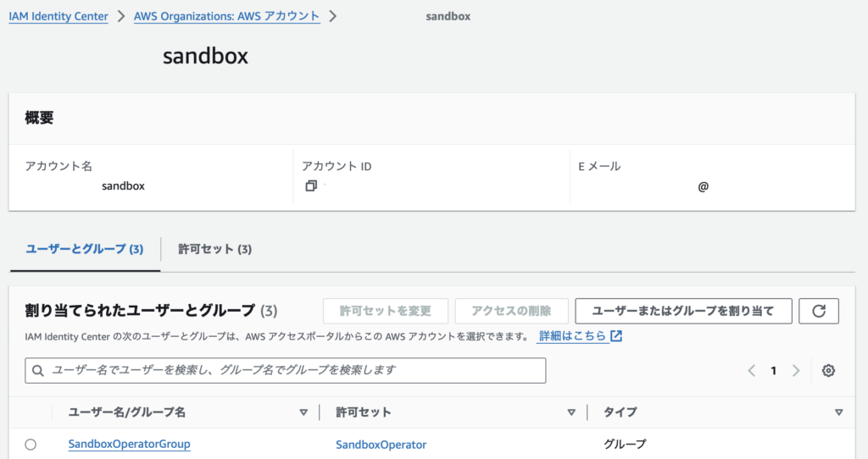
Task: Sort by 許可セット column arrow
Action: (x=571, y=412)
